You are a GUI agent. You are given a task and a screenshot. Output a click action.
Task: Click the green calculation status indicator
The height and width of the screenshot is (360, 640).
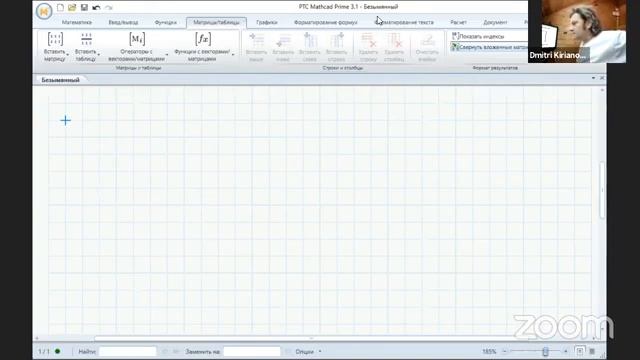[x=58, y=351]
